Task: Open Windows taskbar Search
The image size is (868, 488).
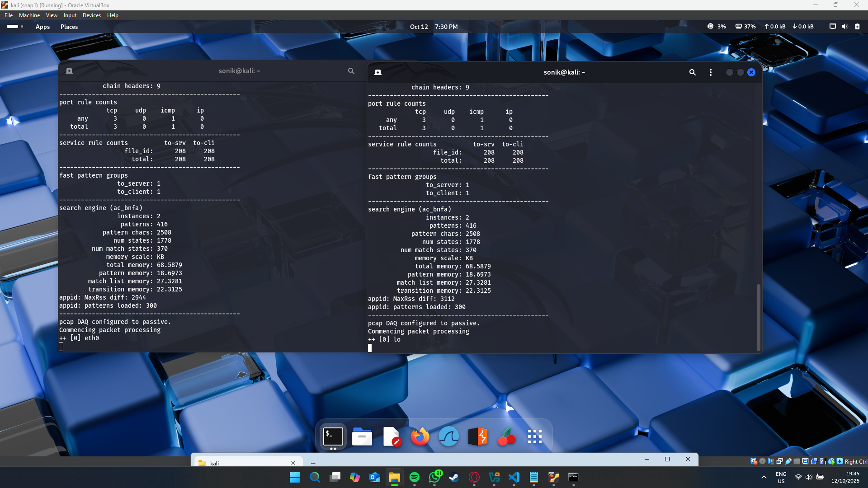Action: pos(315,477)
